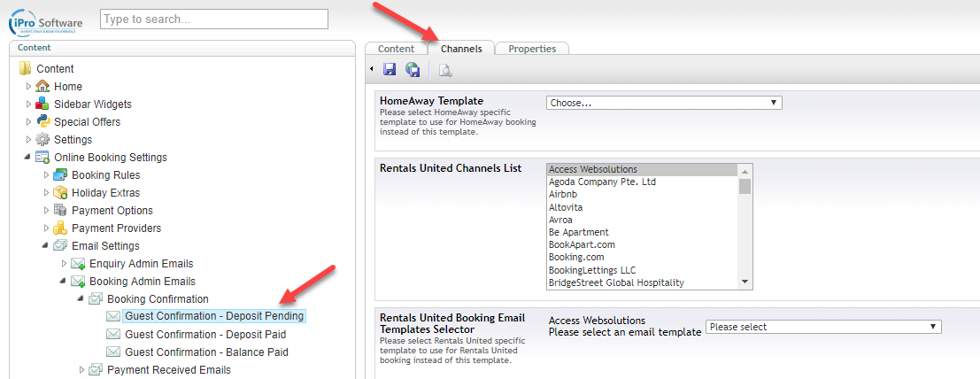Select the Channels tab
This screenshot has height=379, width=980.
461,49
